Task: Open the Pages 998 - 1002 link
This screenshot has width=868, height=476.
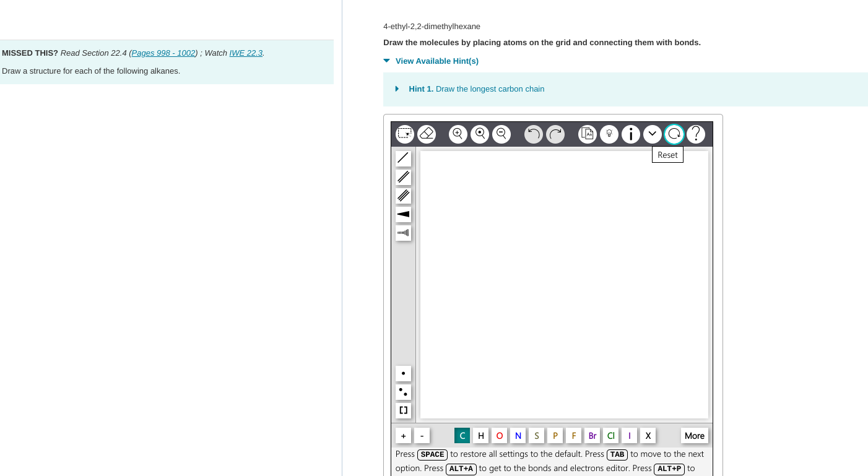Action: 164,53
